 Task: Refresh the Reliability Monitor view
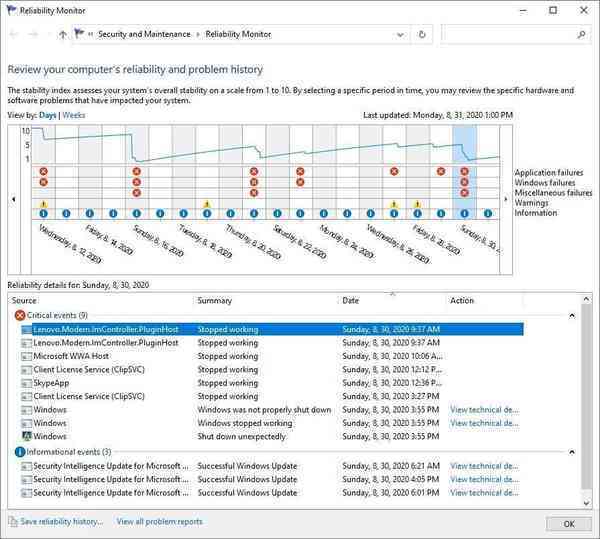pos(422,34)
